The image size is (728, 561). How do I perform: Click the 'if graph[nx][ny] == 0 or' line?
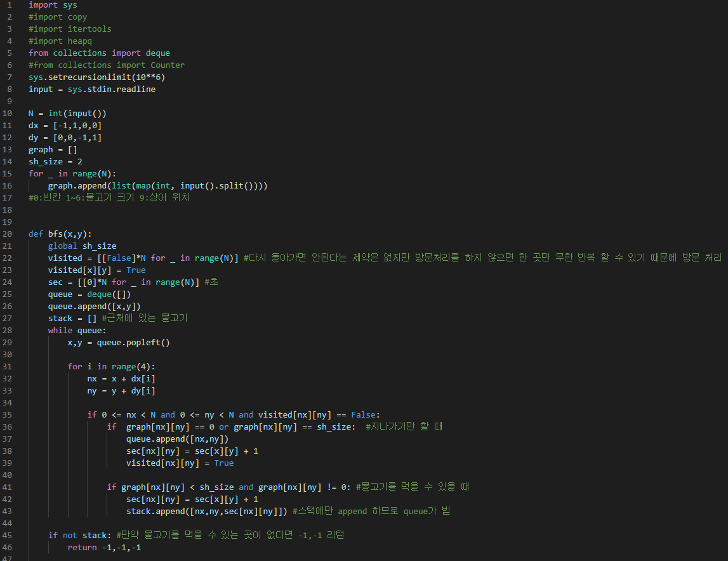(275, 427)
